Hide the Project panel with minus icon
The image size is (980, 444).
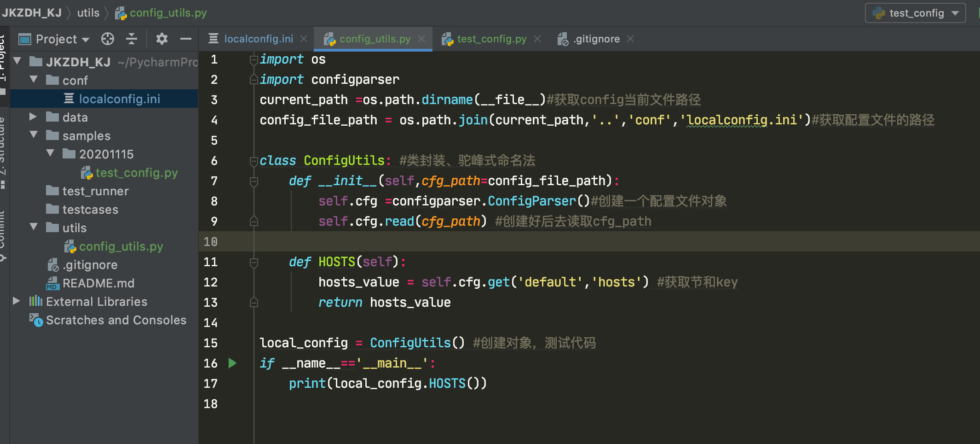click(x=186, y=39)
